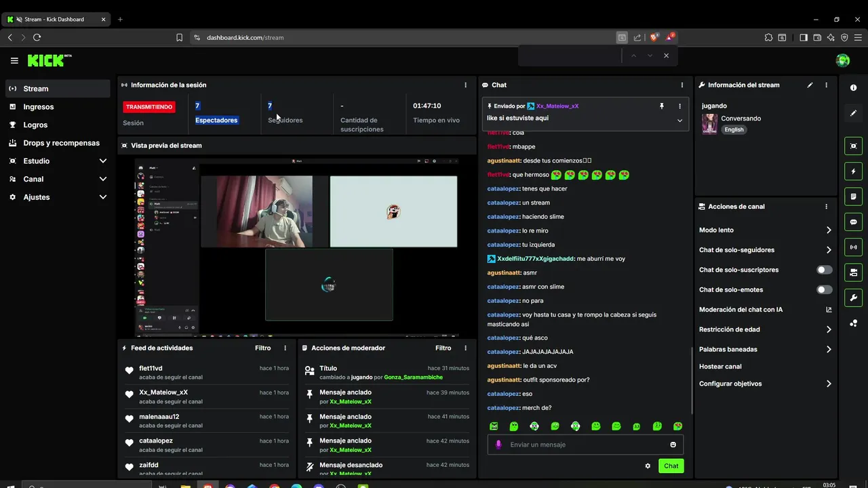Toggle the stream preview widget in the right toolbar
868x488 pixels.
853,146
